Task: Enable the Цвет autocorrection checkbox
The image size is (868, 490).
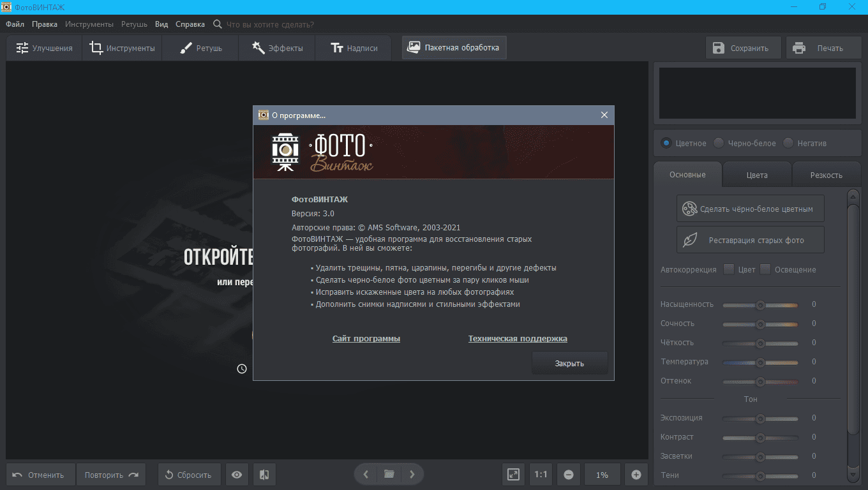Action: click(x=729, y=269)
